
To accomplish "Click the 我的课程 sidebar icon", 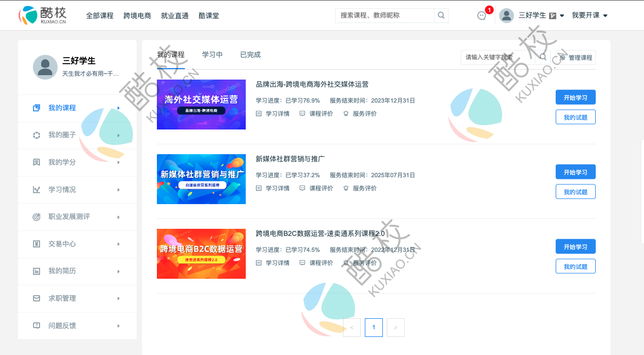I will (37, 108).
